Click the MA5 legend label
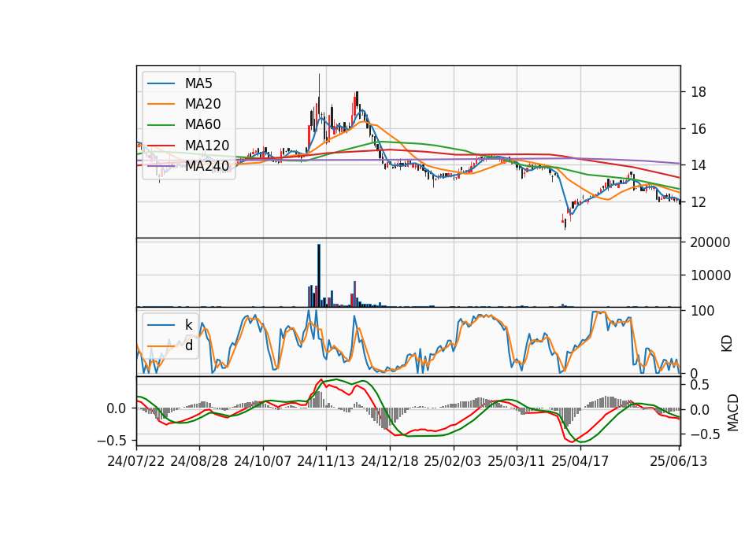The width and height of the screenshot is (756, 543). point(198,83)
